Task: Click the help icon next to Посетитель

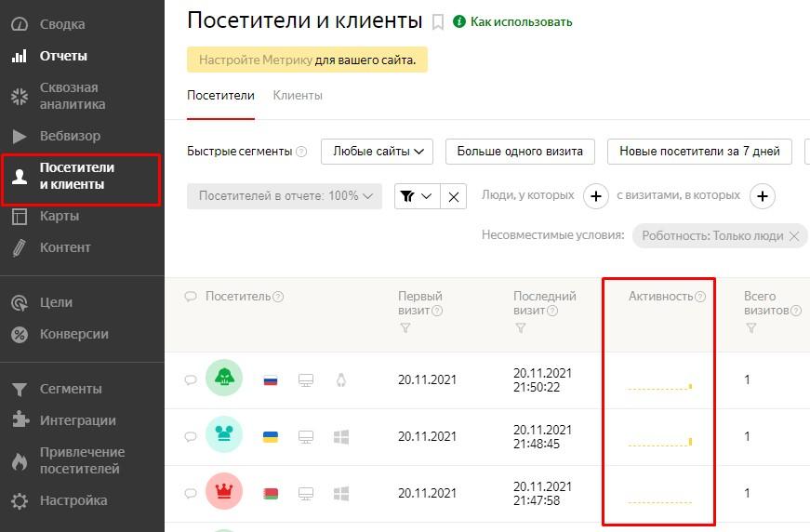Action: click(278, 297)
